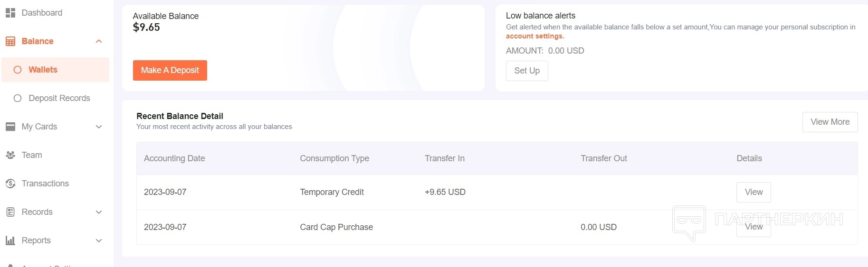Go to the Team menu item

tap(32, 155)
